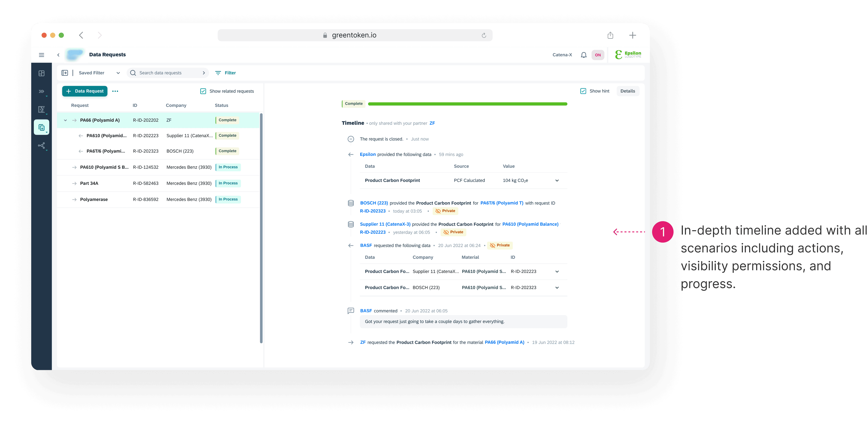Screen dimensions: 868x425
Task: Select the PA610 child request R-ID-202223
Action: [158, 136]
